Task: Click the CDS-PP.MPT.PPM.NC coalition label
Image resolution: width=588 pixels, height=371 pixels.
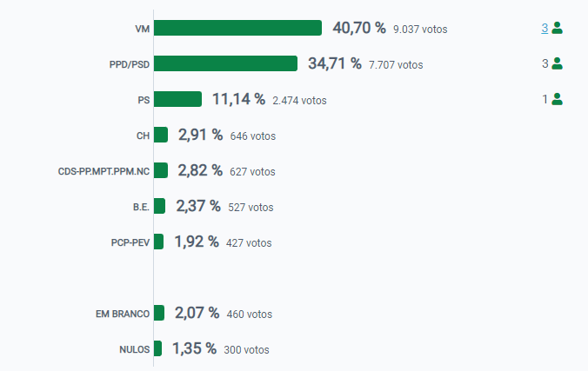Action: point(98,171)
